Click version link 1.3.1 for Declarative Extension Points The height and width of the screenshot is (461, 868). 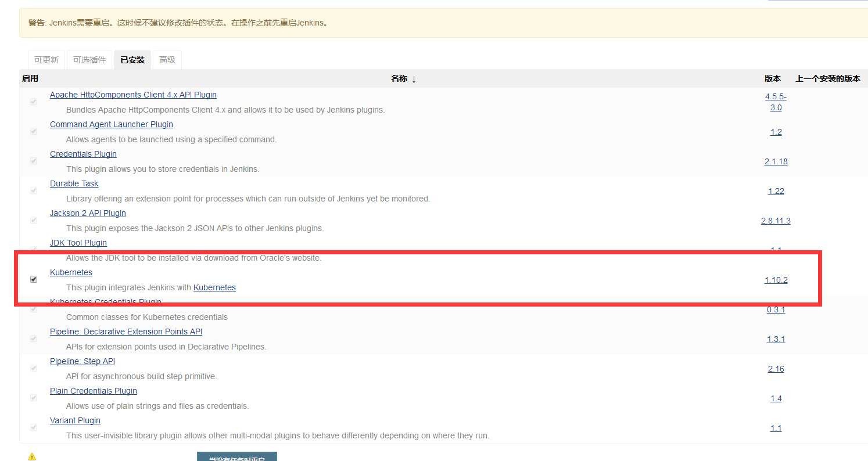776,339
